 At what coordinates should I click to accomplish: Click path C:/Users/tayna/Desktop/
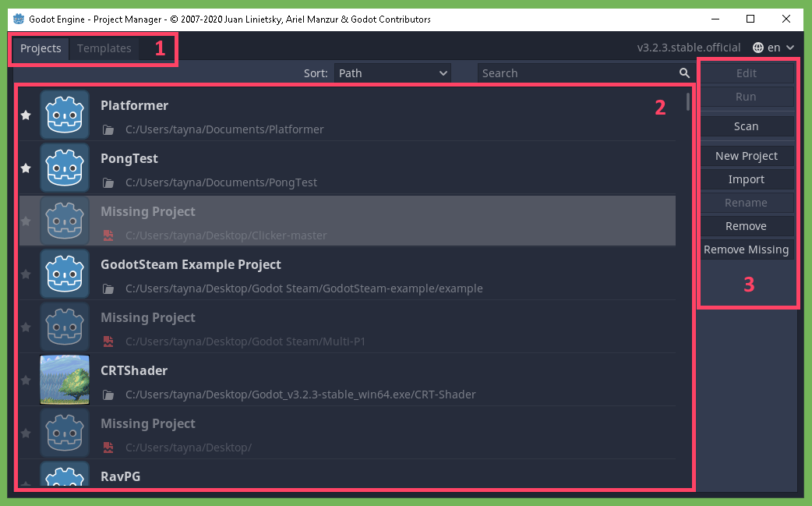point(189,448)
